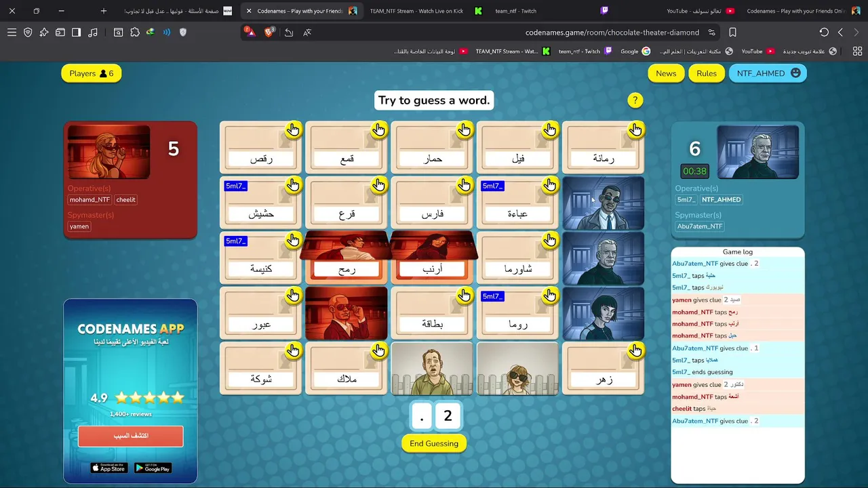Switch to TEAM_NTF Stream Kick tab
This screenshot has width=868, height=488.
tap(426, 11)
